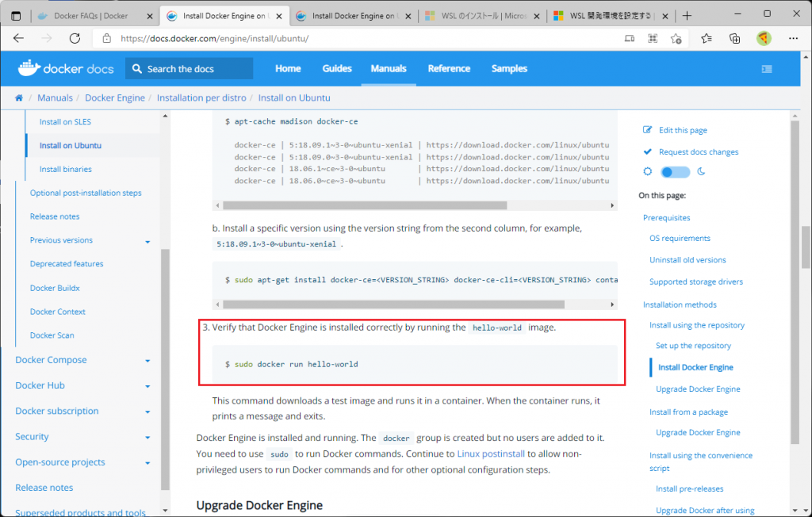Click the user profile avatar
The image size is (812, 517).
[764, 38]
